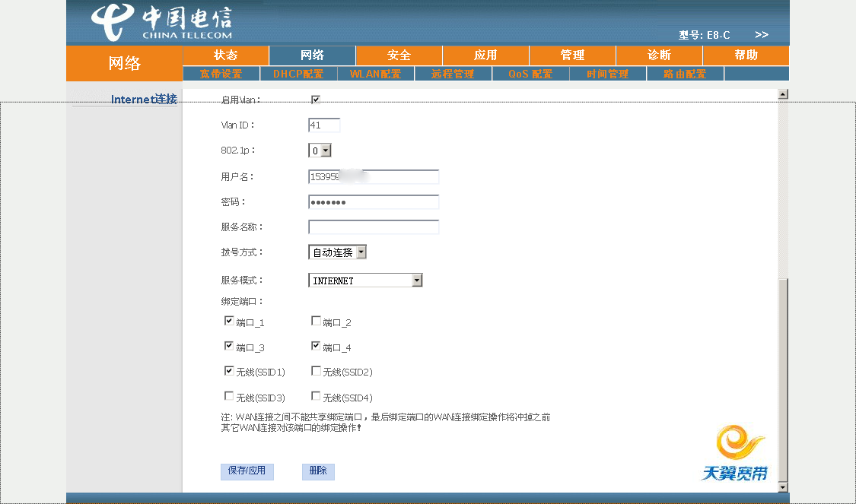Viewport: 856px width, 504px height.
Task: Uncheck the 端口_1 checkbox
Action: (x=229, y=321)
